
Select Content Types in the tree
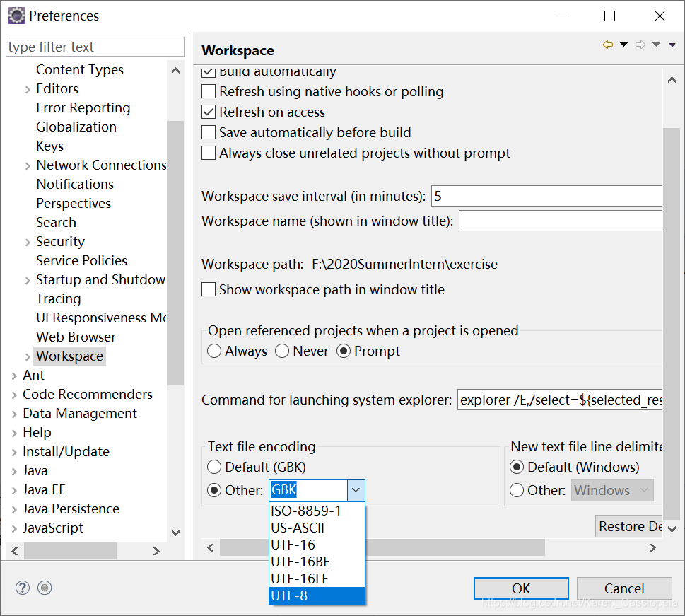[80, 69]
